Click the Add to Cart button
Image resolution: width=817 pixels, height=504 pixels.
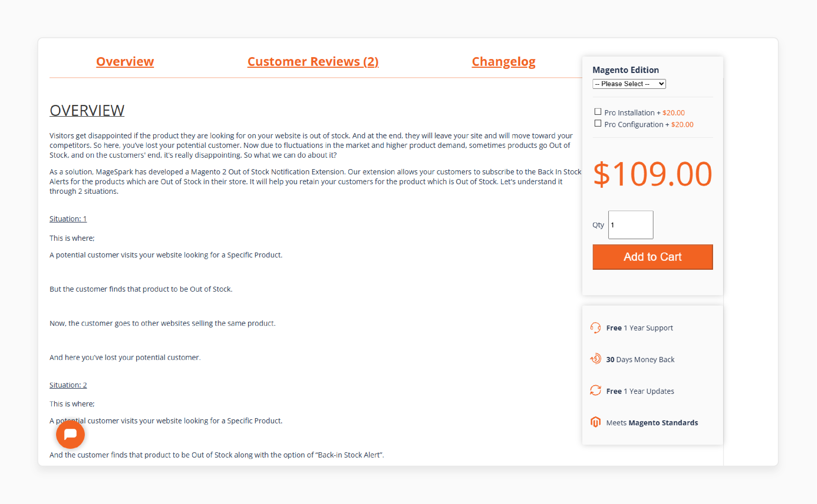pyautogui.click(x=653, y=257)
